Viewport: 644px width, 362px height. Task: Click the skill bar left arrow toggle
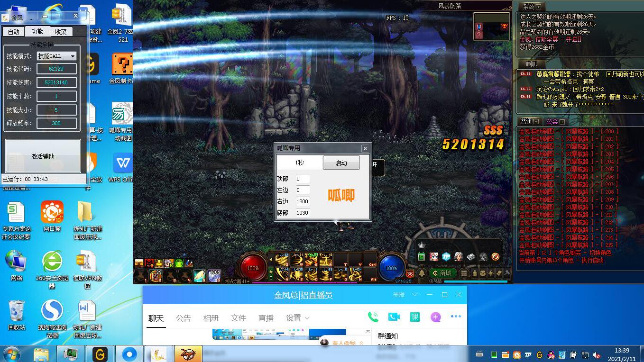[271, 260]
